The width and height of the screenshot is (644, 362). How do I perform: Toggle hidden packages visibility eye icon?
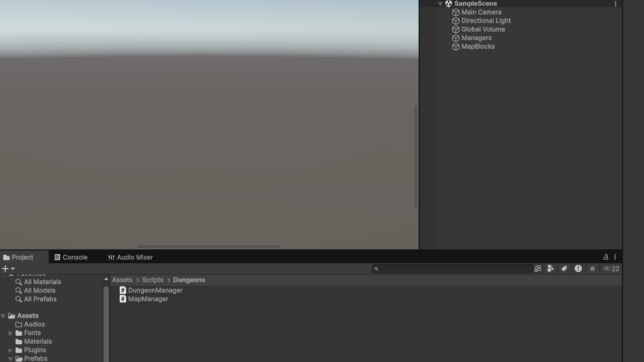pos(611,269)
